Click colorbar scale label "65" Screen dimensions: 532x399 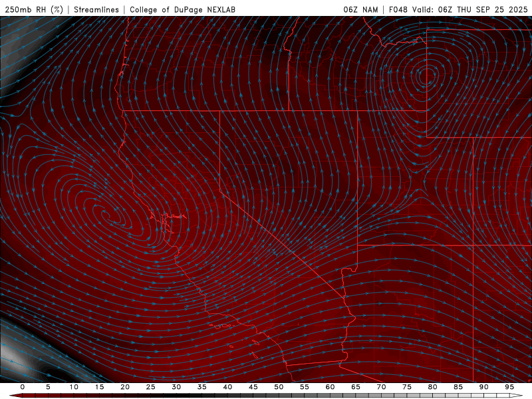[x=356, y=387]
